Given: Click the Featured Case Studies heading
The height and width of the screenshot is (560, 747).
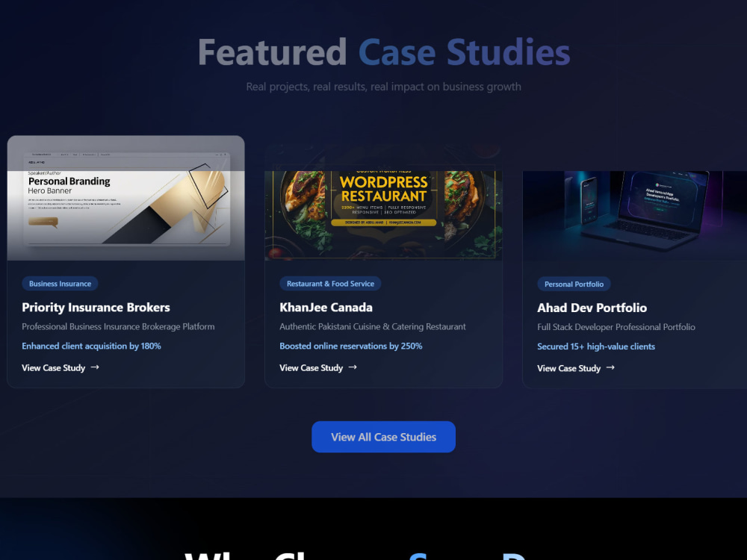Looking at the screenshot, I should pos(384,52).
